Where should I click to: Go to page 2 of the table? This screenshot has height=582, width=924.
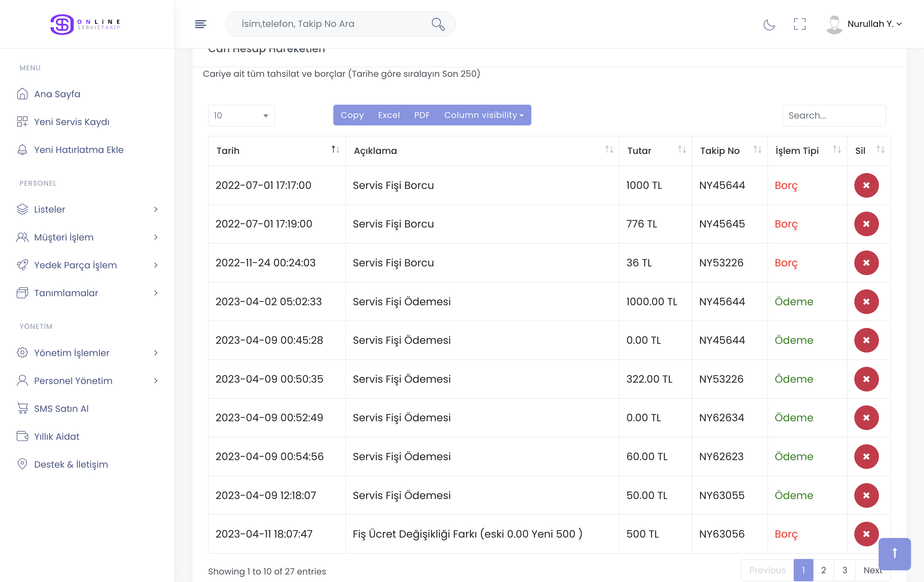(x=823, y=570)
